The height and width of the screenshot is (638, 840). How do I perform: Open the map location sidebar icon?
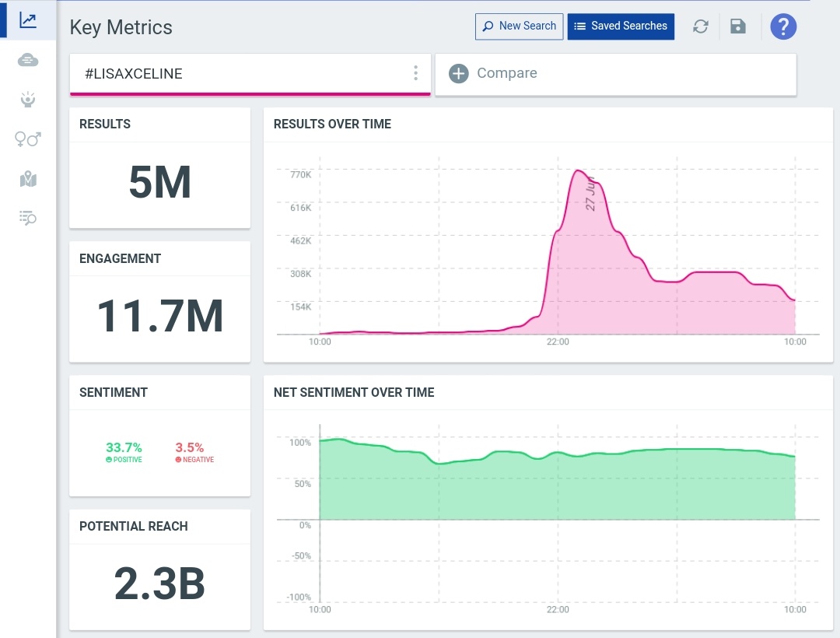pyautogui.click(x=28, y=179)
